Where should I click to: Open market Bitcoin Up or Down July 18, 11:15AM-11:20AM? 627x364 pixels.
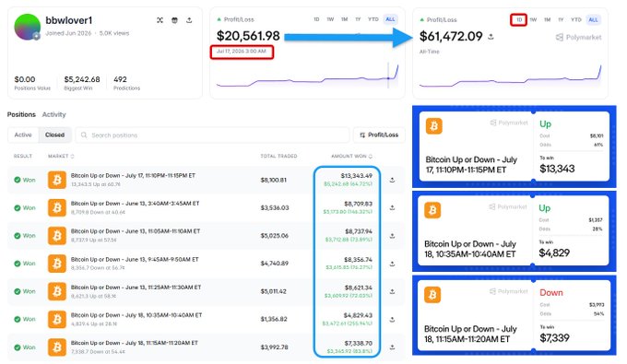[x=135, y=343]
